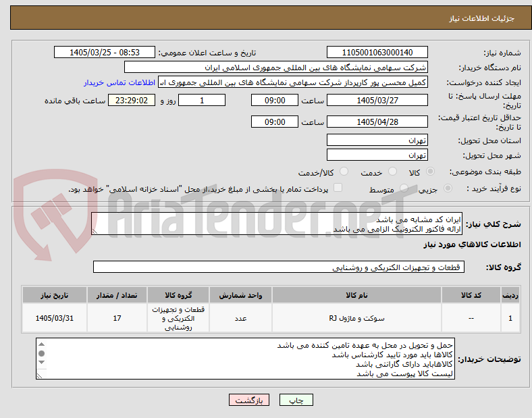Toggle the اسناد خزانه اسلامی payment checkbox
This screenshot has width=532, height=418.
[338, 188]
